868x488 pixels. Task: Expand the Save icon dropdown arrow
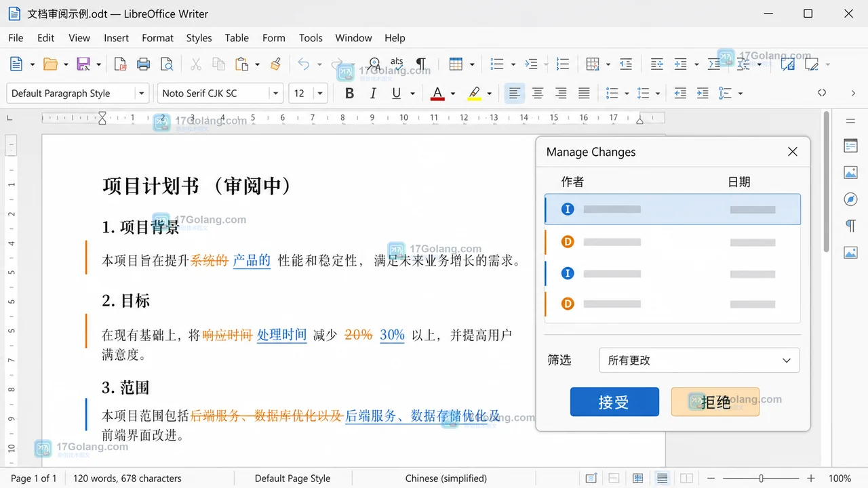pos(99,64)
